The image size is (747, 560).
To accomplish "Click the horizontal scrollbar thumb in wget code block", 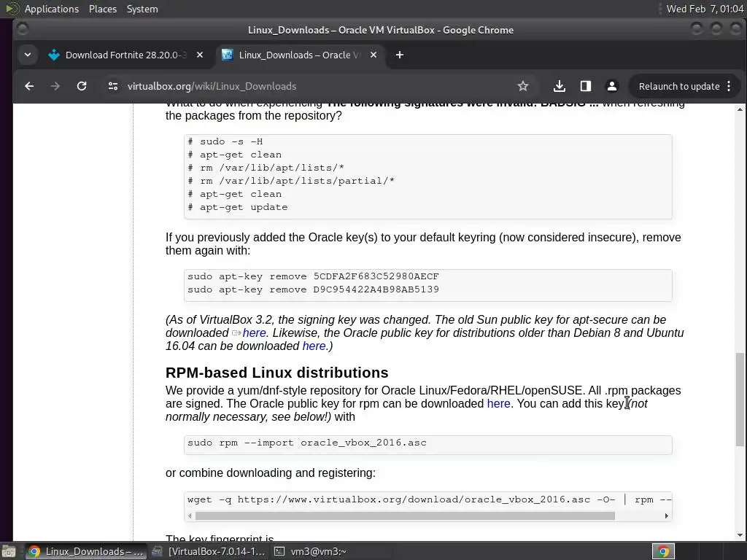I will pos(405,516).
